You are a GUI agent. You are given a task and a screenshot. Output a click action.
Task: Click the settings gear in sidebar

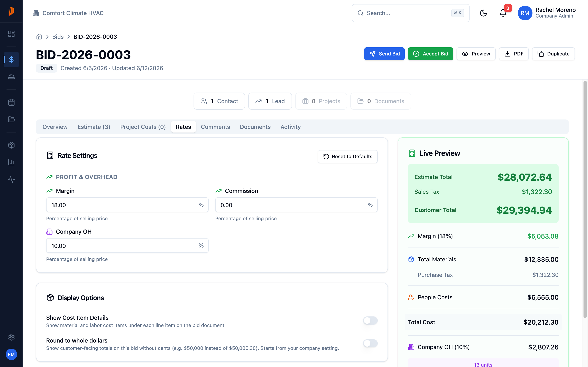[x=11, y=337]
